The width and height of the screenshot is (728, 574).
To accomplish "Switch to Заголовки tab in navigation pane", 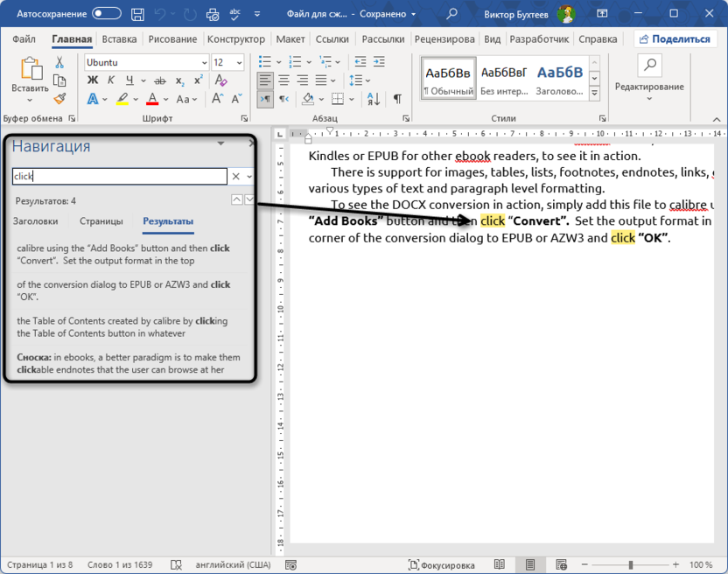I will pos(36,221).
